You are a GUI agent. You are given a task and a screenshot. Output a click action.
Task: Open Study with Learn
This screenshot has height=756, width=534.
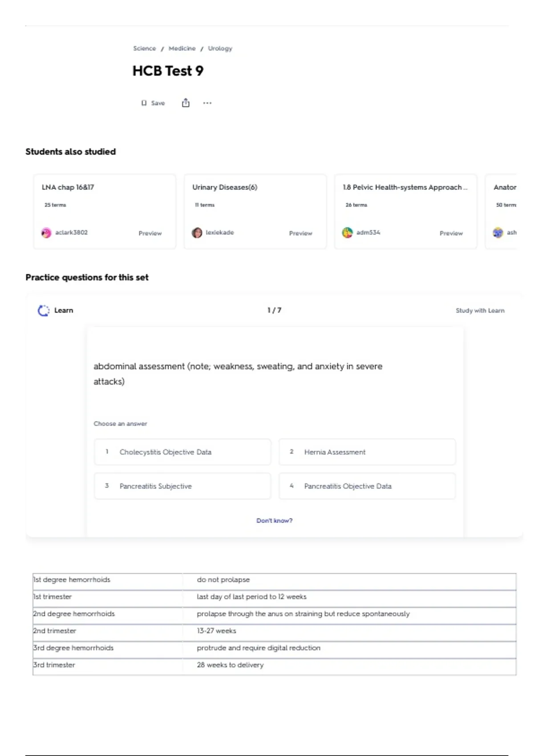(x=480, y=310)
